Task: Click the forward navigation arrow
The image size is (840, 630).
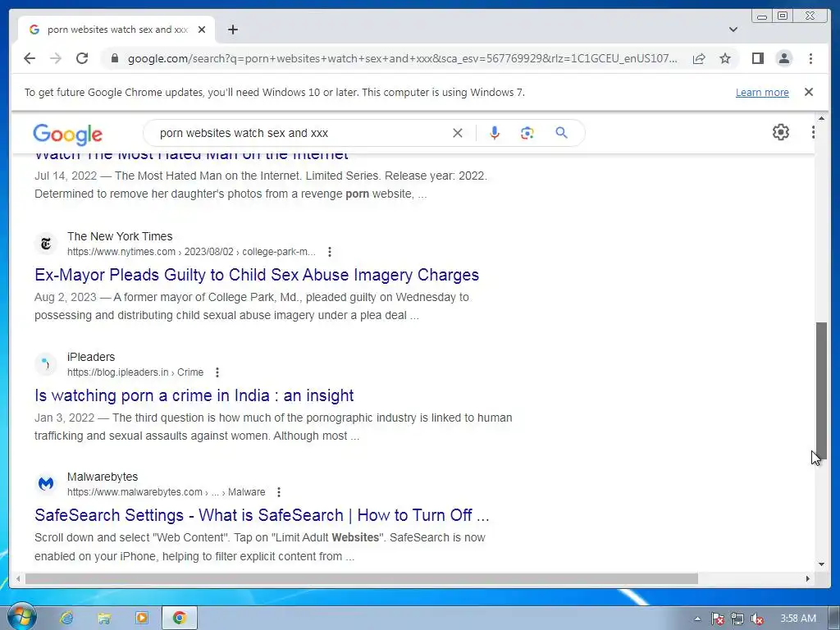Action: point(56,58)
